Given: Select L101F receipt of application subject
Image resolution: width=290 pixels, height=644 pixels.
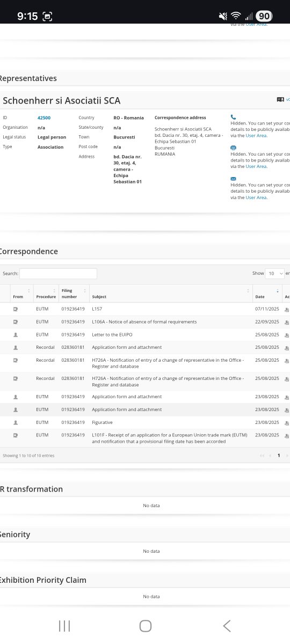Looking at the screenshot, I should (169, 438).
